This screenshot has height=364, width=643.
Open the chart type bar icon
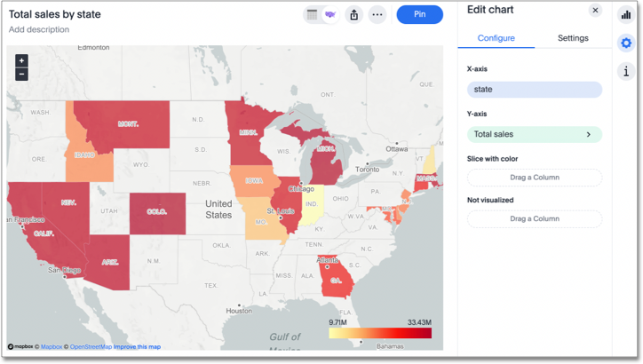tap(626, 15)
